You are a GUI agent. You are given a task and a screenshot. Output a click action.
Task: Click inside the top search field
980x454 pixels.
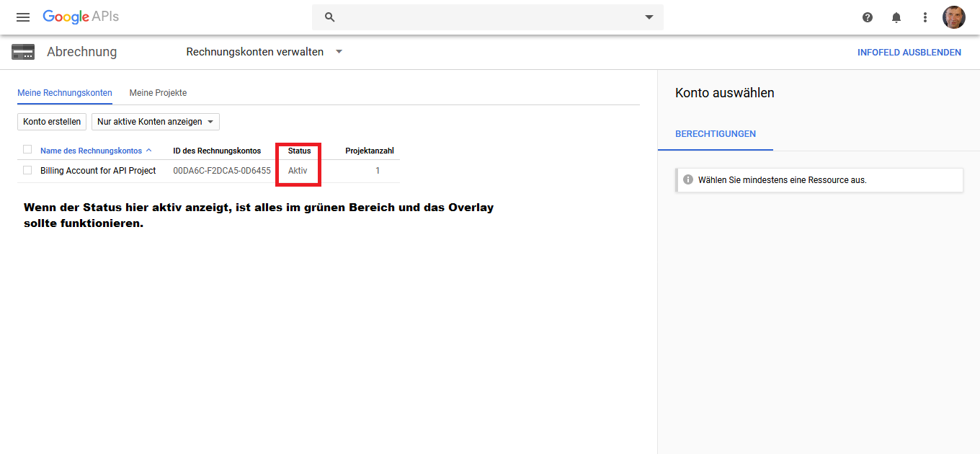coord(488,17)
